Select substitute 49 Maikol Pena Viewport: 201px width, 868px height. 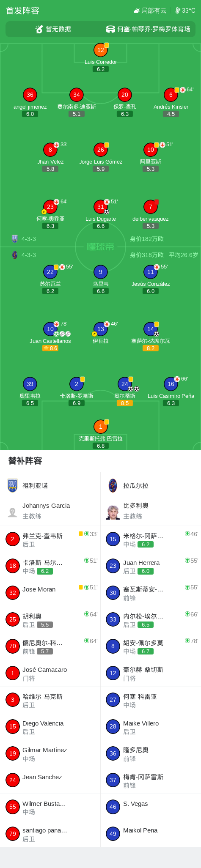tap(151, 834)
